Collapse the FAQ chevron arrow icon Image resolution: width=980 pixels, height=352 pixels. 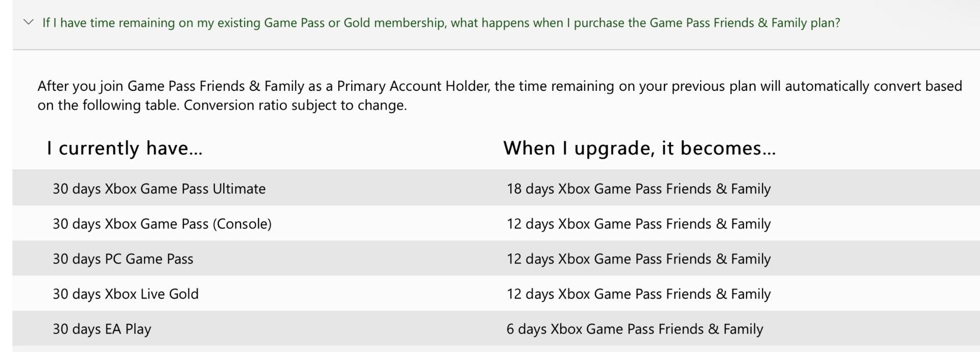(x=29, y=22)
